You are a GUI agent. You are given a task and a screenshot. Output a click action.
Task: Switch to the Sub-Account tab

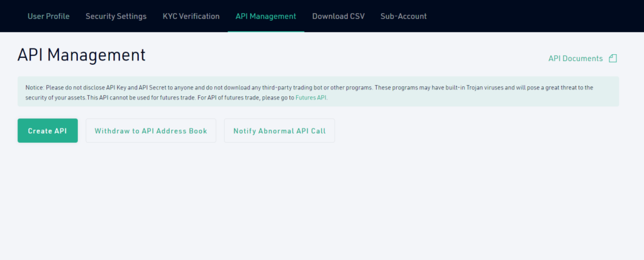tap(403, 16)
